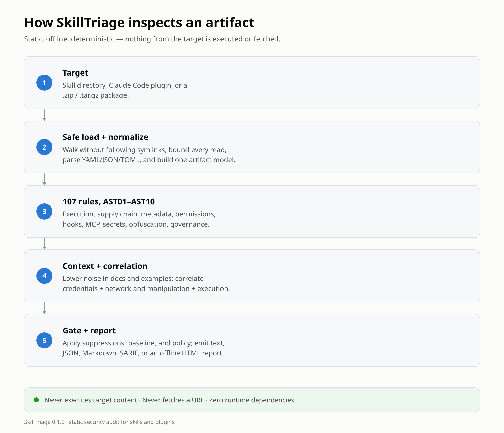Click the step 2 circle beside Safe load
The height and width of the screenshot is (433, 504).
point(44,147)
